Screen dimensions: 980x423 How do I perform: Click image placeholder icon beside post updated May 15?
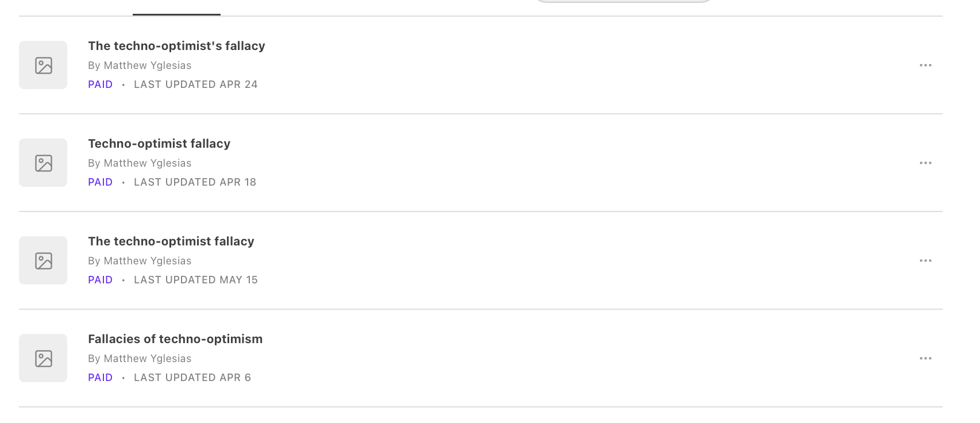point(43,260)
